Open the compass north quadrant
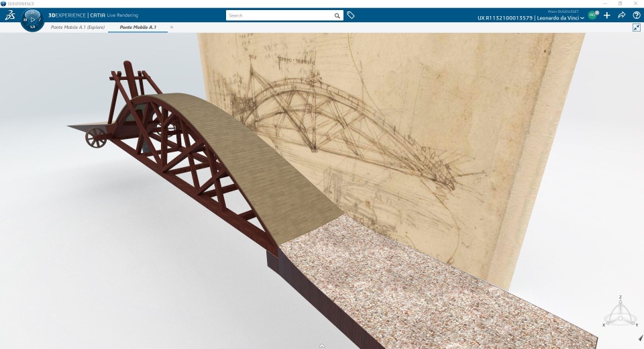The width and height of the screenshot is (644, 349). [x=32, y=13]
